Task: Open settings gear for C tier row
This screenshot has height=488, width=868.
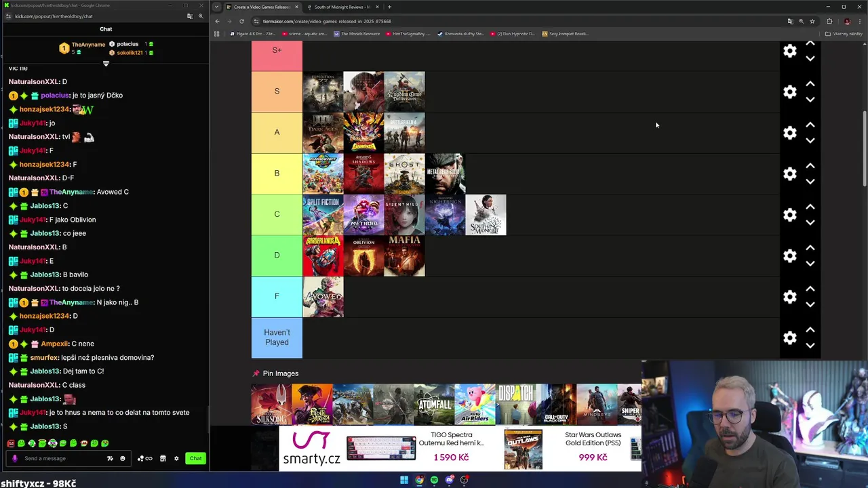Action: 790,215
